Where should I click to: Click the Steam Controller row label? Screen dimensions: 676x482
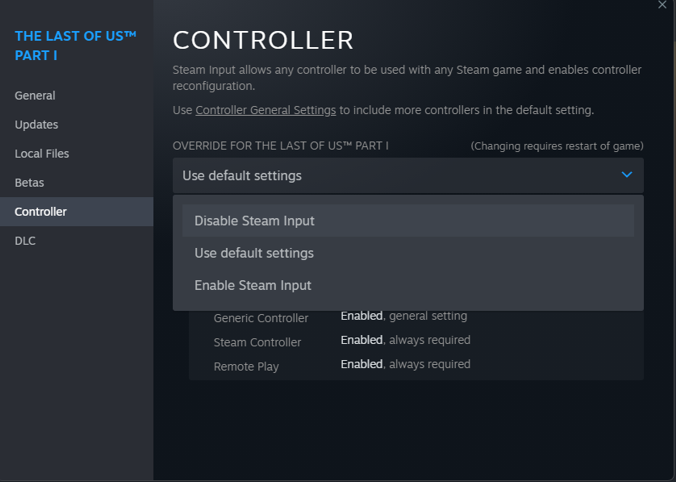coord(257,342)
